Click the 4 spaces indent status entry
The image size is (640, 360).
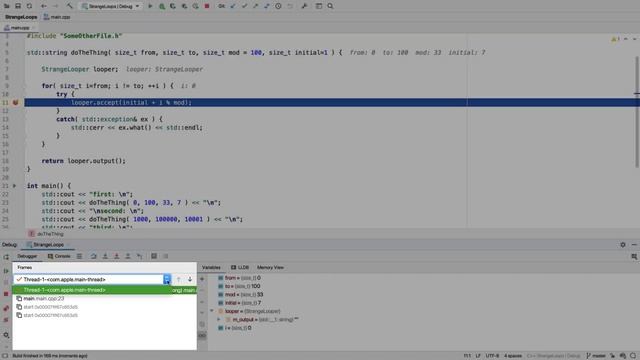click(x=513, y=356)
